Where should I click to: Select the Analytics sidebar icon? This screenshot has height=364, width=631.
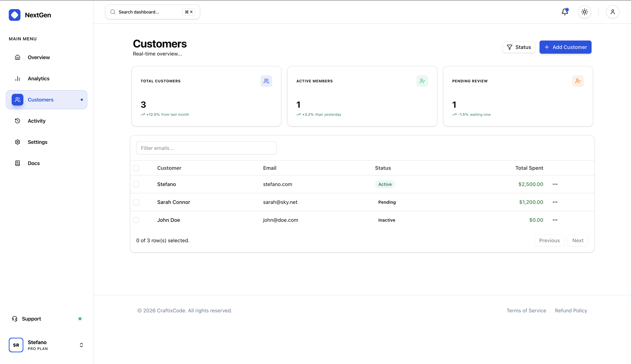pyautogui.click(x=18, y=78)
